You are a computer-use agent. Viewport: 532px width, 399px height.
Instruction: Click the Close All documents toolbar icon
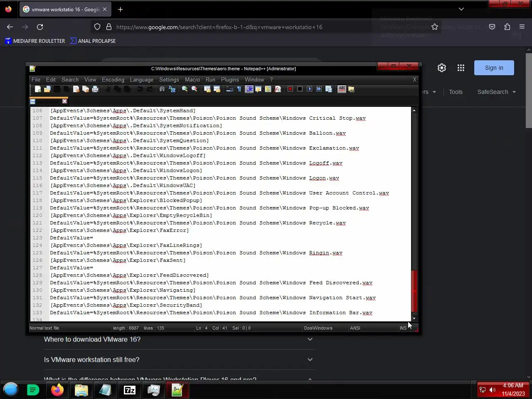pos(86,89)
